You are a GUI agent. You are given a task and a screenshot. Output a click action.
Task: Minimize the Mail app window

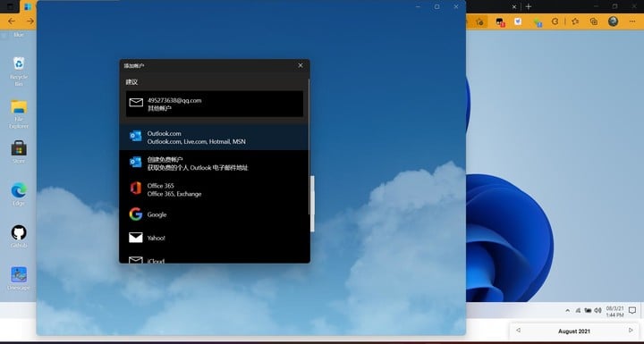[418, 6]
